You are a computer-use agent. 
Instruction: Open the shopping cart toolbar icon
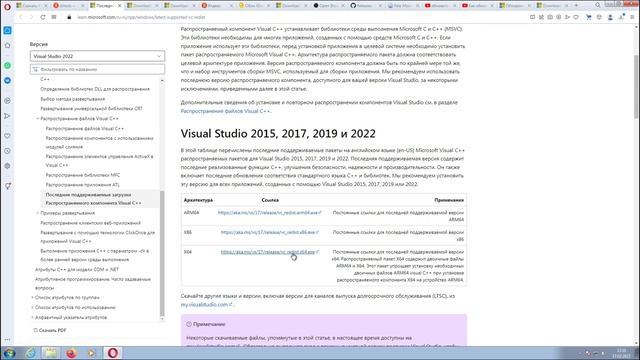589,17
